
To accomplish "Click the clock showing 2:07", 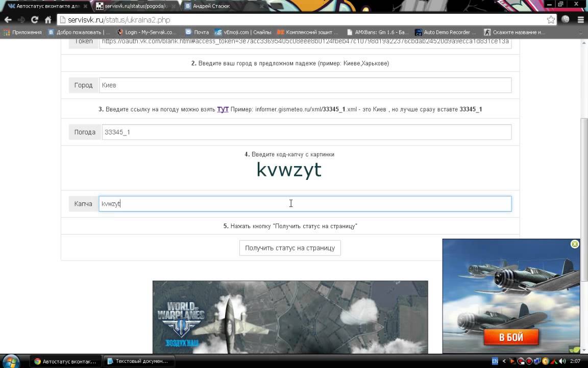I will [x=575, y=361].
